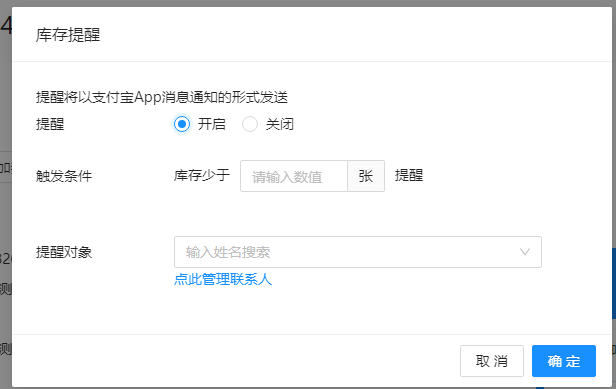Image resolution: width=616 pixels, height=389 pixels.
Task: Click the 请输入数值 stock threshold field
Action: coord(294,176)
